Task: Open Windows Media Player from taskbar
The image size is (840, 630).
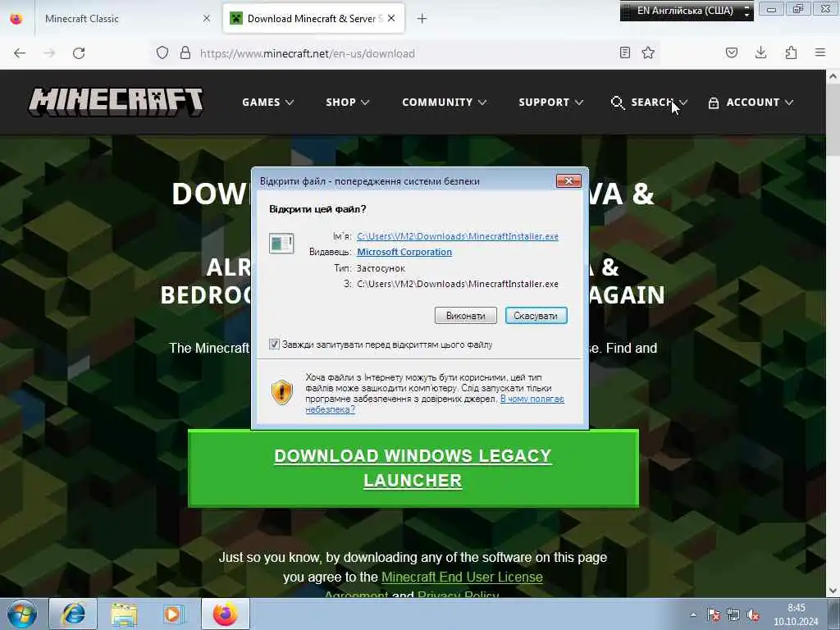Action: click(x=174, y=614)
